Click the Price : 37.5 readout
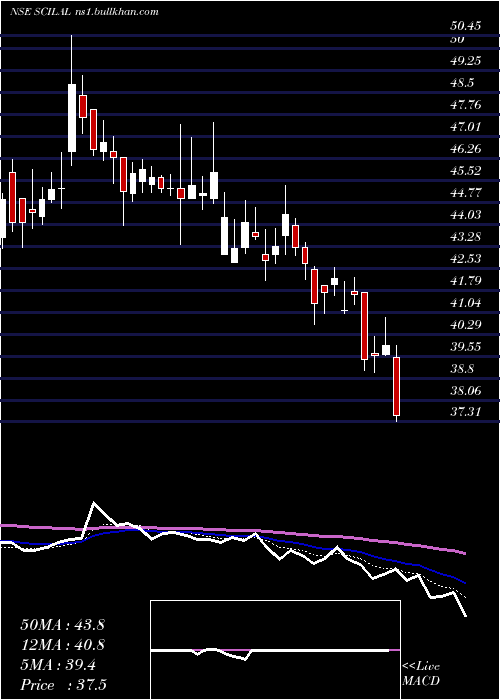Image resolution: width=500 pixels, height=700 pixels. tap(63, 685)
